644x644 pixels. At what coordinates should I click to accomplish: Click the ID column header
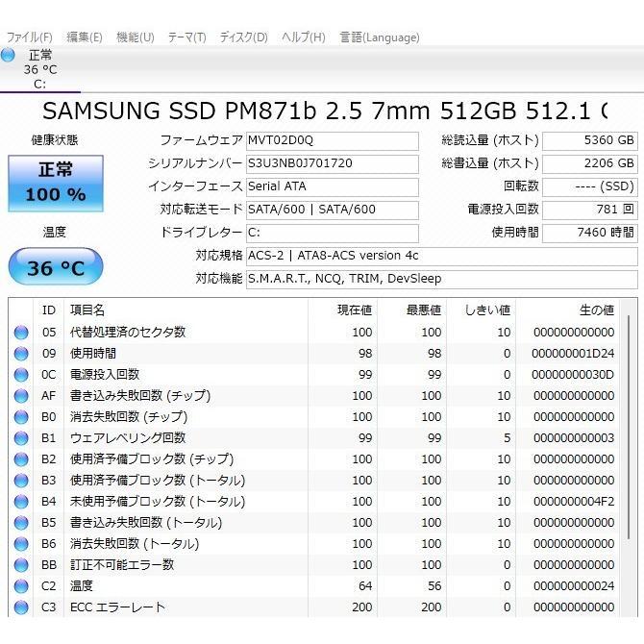point(48,310)
